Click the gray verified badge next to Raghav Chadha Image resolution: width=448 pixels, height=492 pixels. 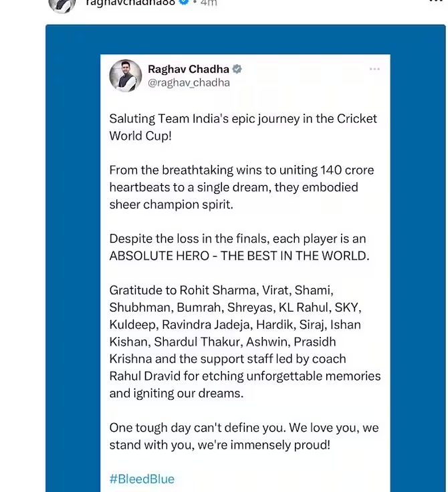pyautogui.click(x=237, y=69)
